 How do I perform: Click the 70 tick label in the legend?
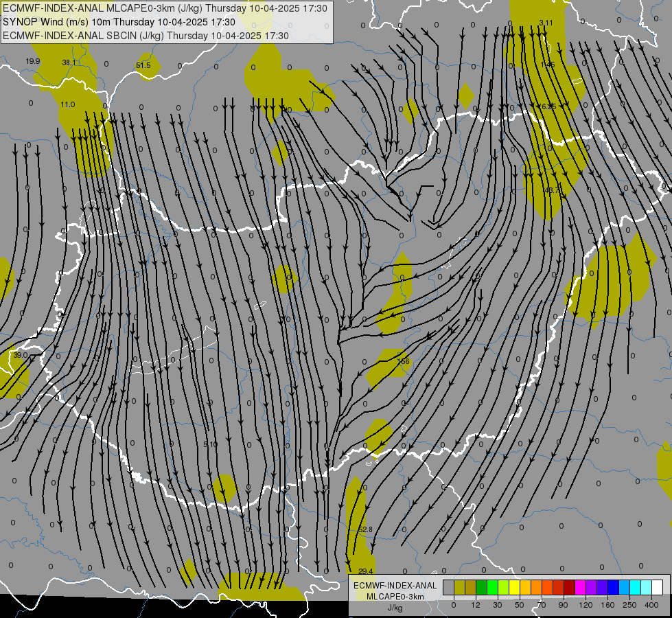542,605
